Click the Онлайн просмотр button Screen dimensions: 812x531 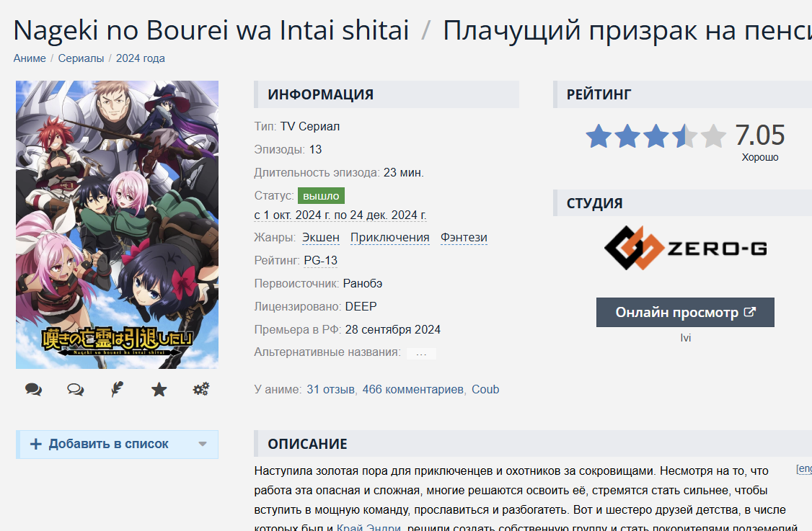[685, 312]
